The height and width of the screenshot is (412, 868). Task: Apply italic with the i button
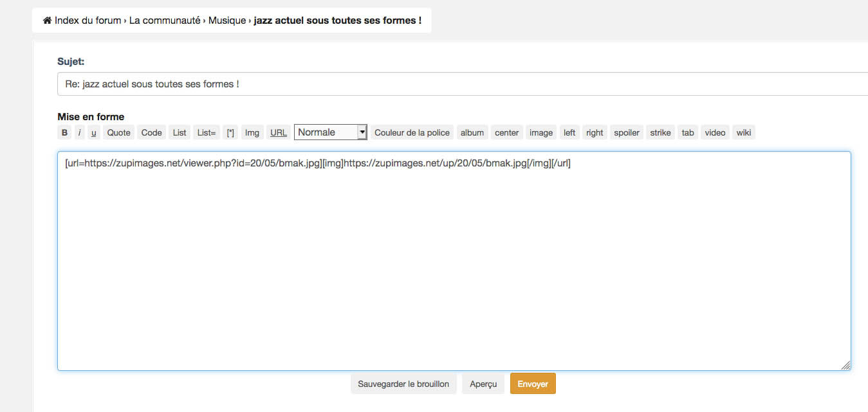(x=79, y=132)
